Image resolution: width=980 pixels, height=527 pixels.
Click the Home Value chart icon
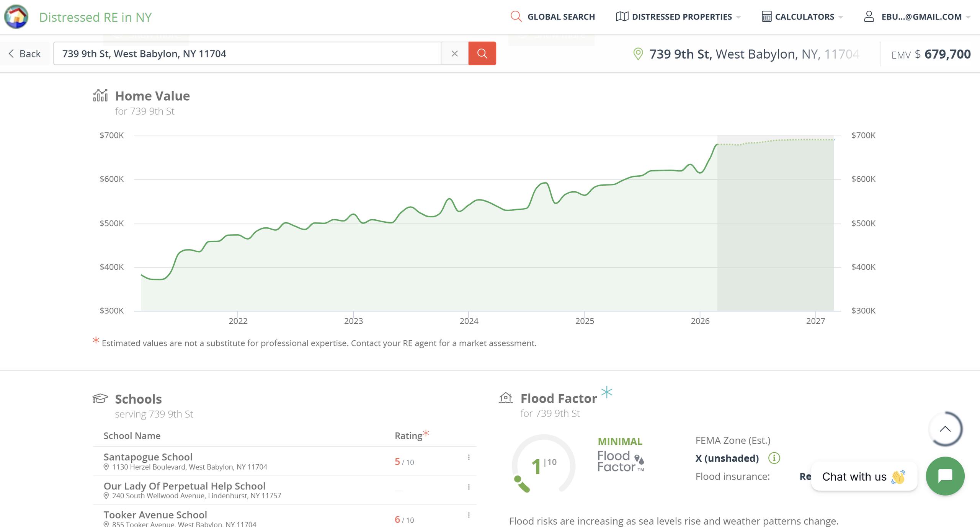click(x=100, y=95)
